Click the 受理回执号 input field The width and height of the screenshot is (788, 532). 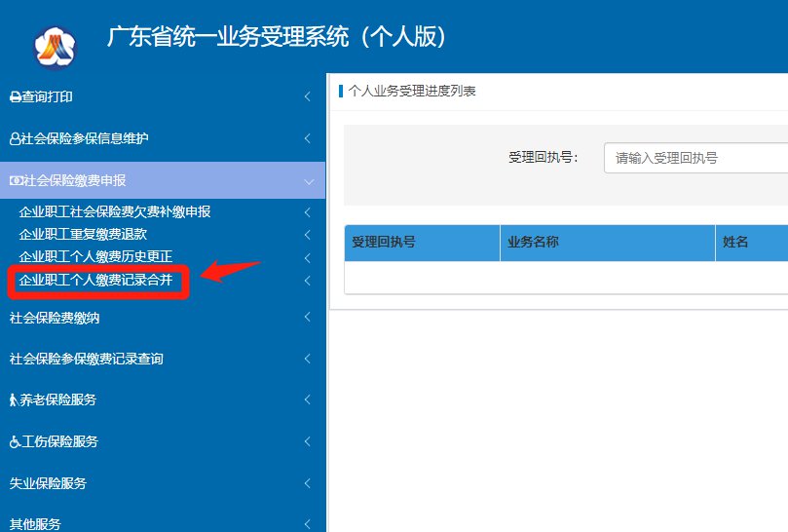tap(696, 158)
